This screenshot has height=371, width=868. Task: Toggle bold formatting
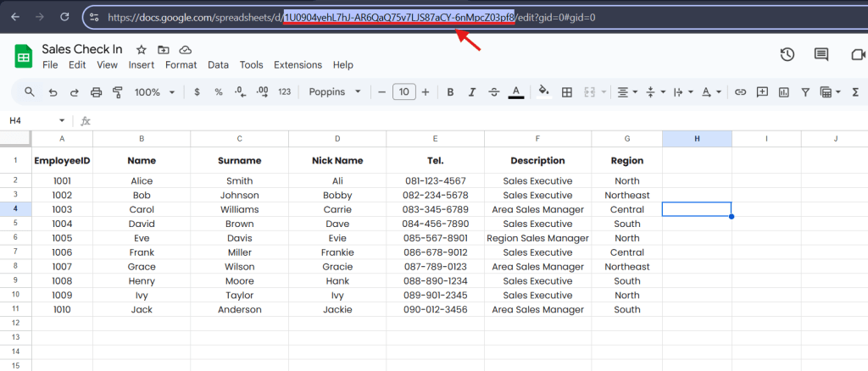(x=450, y=92)
